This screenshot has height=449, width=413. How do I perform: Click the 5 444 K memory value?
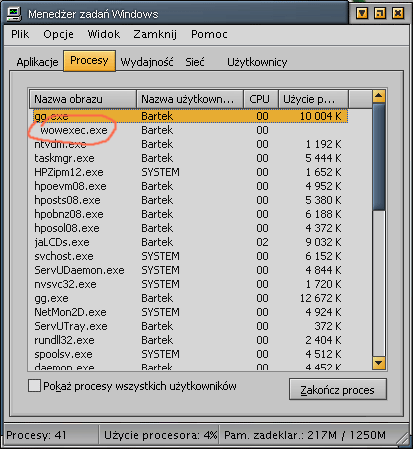323,158
